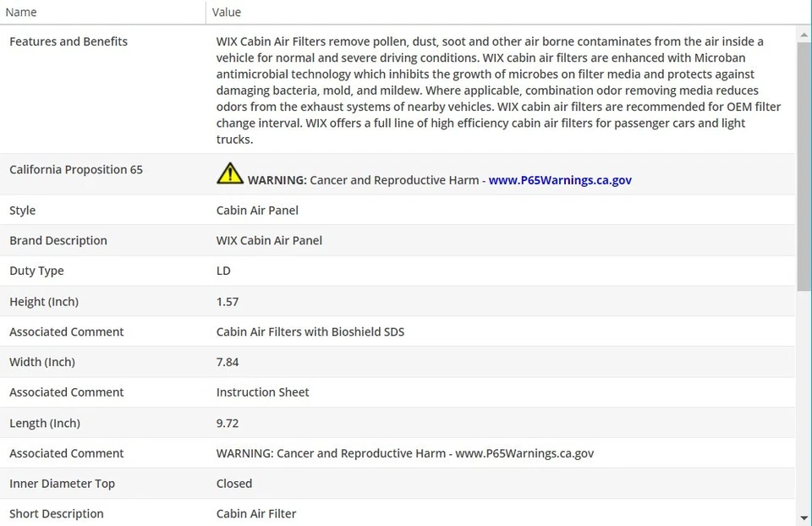Click the vertical scrollbar thumb

point(804,166)
